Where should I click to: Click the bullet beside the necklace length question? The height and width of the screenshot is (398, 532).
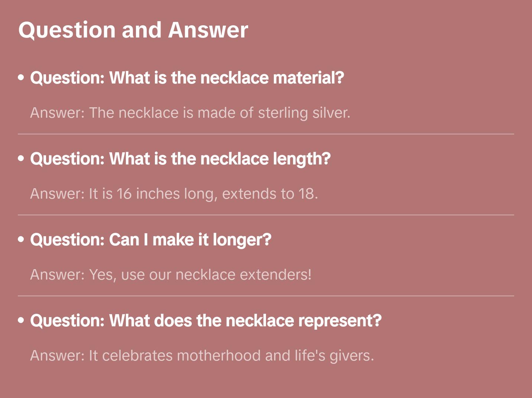(x=21, y=159)
